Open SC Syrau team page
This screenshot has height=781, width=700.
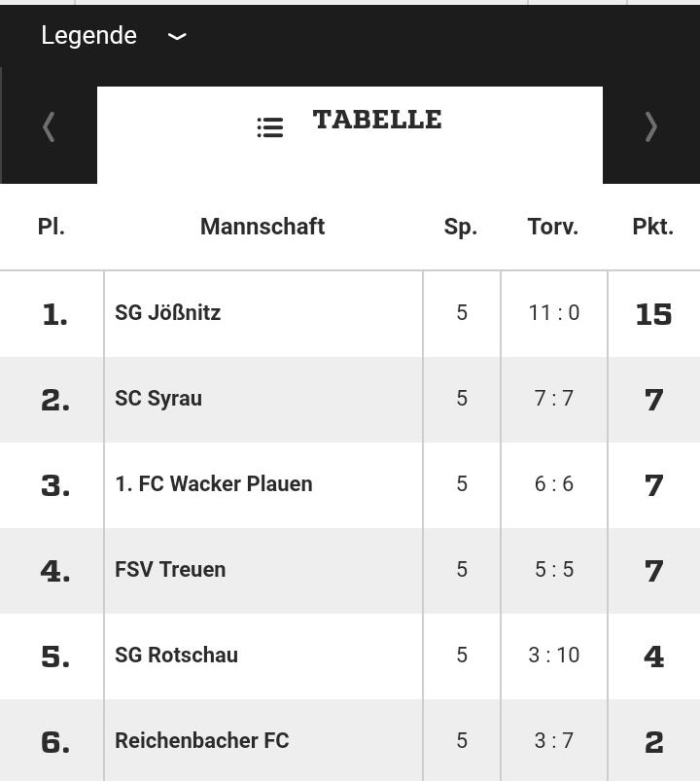pos(158,399)
